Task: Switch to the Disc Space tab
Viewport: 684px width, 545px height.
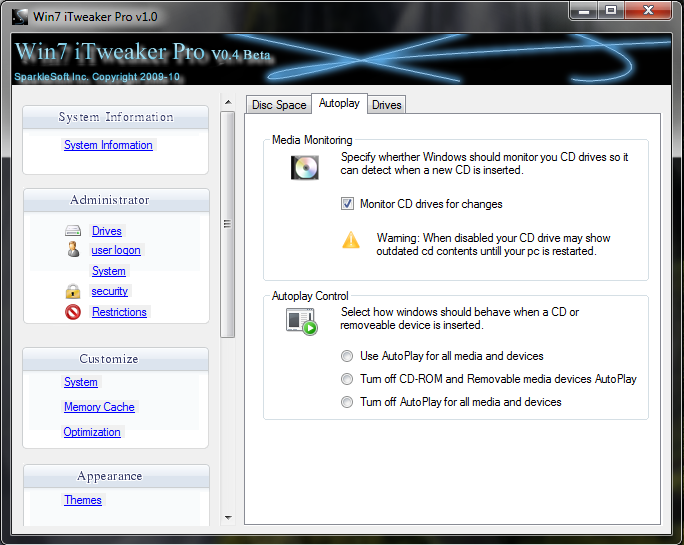Action: click(x=279, y=105)
